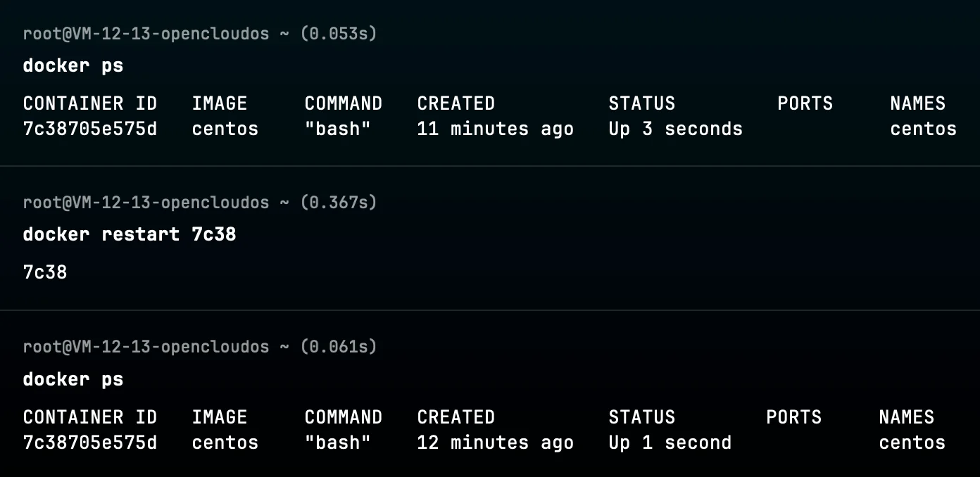Click the prompt showing 0.053s duration
Screen dimensions: 980x477
tap(200, 34)
